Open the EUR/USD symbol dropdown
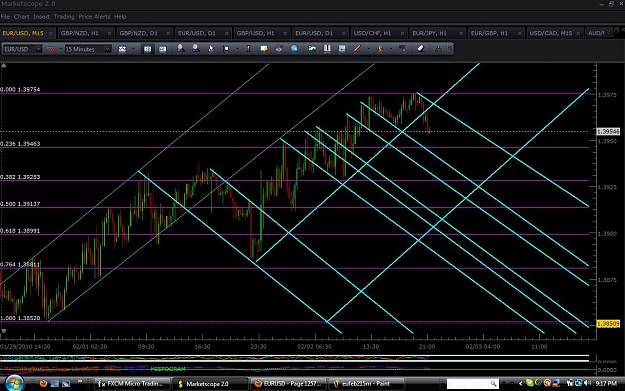This screenshot has width=625, height=391. (x=38, y=49)
